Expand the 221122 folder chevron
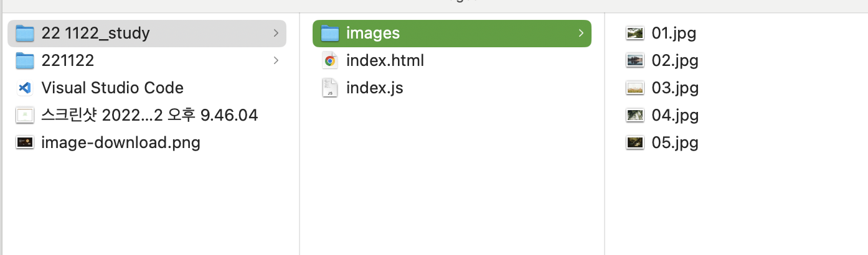Image resolution: width=868 pixels, height=255 pixels. pyautogui.click(x=276, y=60)
